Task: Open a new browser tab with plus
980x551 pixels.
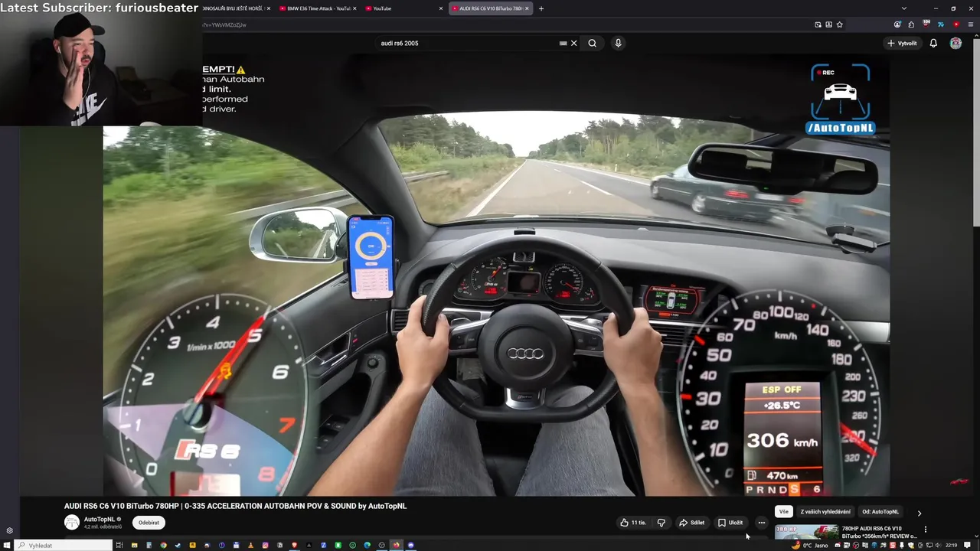Action: point(541,8)
